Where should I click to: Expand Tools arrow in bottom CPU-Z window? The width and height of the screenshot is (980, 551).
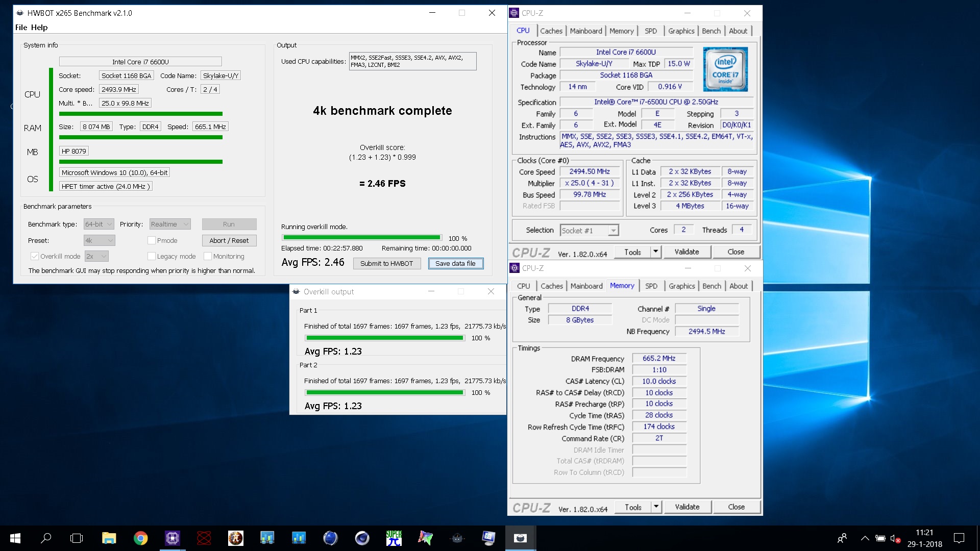(656, 507)
